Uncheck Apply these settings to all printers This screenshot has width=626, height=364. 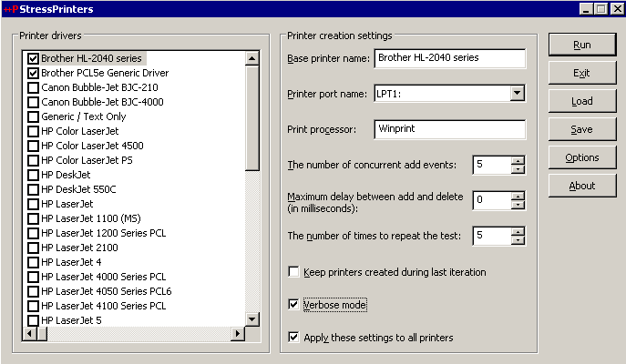pyautogui.click(x=293, y=338)
